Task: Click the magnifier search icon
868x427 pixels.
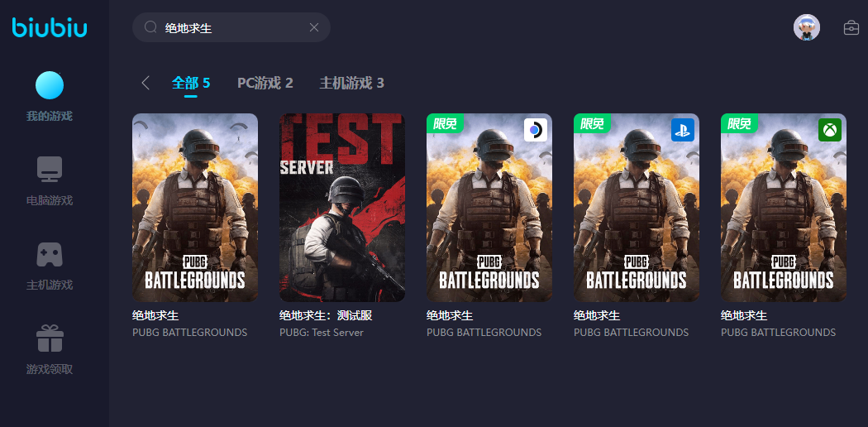Action: click(150, 27)
